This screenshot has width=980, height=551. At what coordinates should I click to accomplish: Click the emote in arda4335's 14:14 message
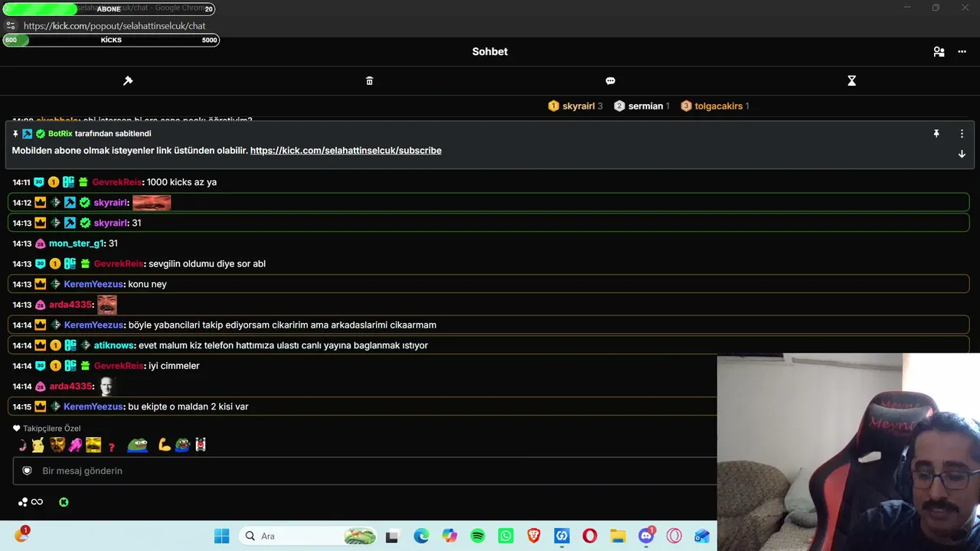coord(106,386)
